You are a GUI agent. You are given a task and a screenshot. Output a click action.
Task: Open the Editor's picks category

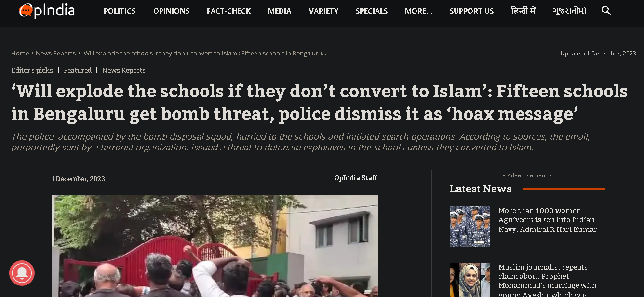click(x=32, y=70)
